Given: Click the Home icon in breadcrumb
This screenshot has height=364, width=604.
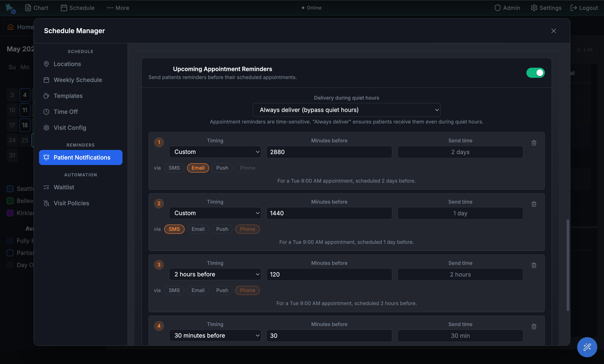Looking at the screenshot, I should (10, 27).
